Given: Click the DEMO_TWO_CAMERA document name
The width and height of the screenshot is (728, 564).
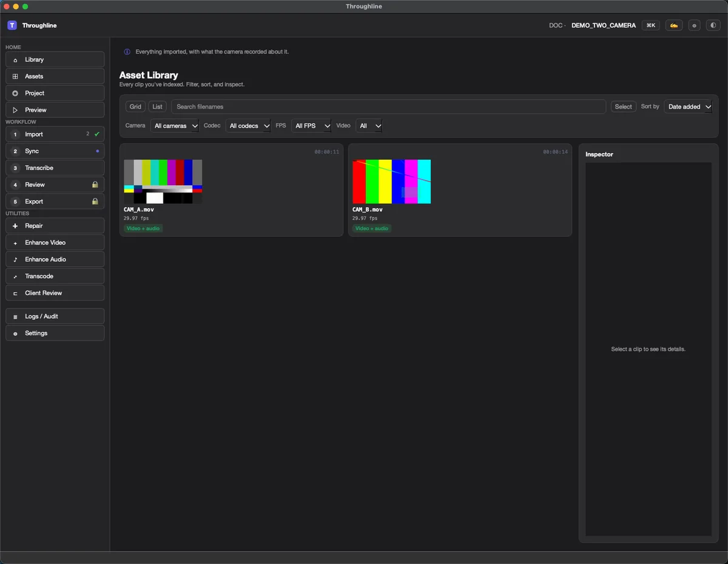Looking at the screenshot, I should [604, 25].
